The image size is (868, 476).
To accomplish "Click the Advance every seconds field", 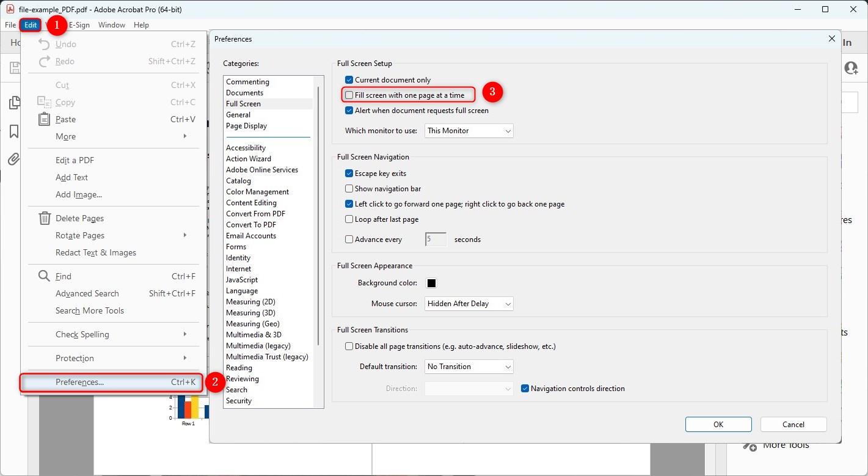I will pyautogui.click(x=435, y=239).
